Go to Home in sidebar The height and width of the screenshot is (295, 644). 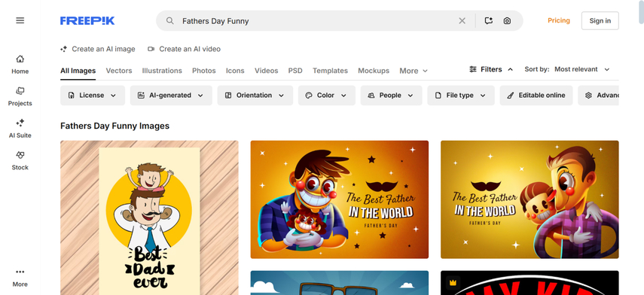click(20, 65)
